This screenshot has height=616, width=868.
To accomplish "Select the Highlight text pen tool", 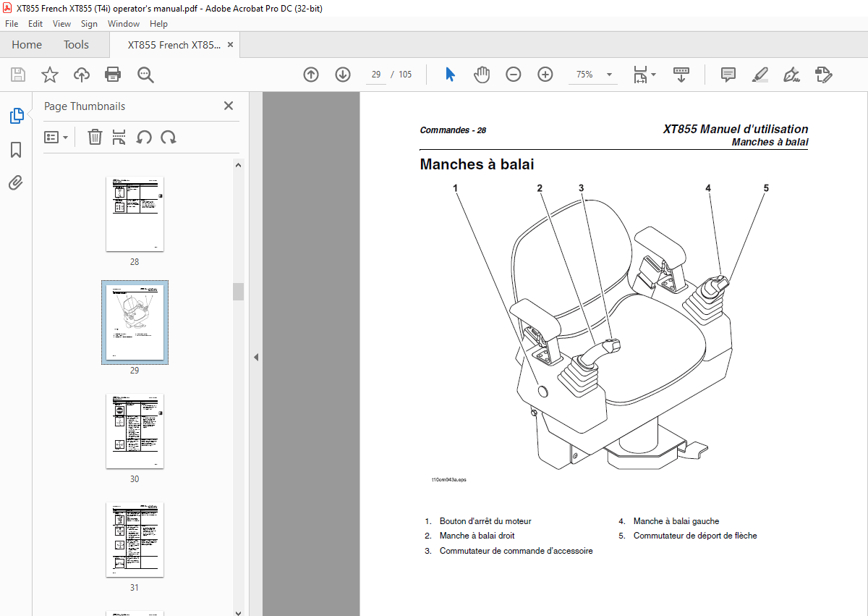I will [x=759, y=75].
